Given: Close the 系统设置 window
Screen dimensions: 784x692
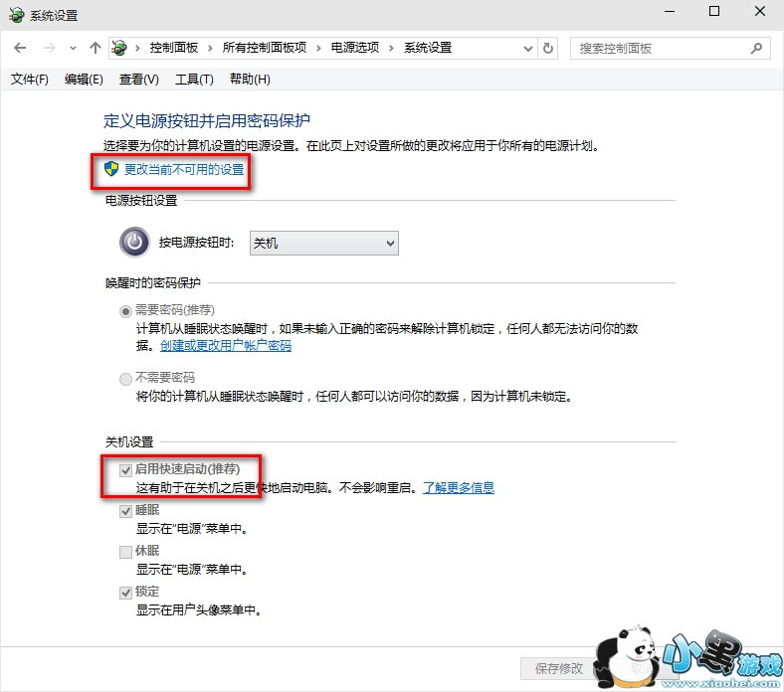Looking at the screenshot, I should coord(760,12).
